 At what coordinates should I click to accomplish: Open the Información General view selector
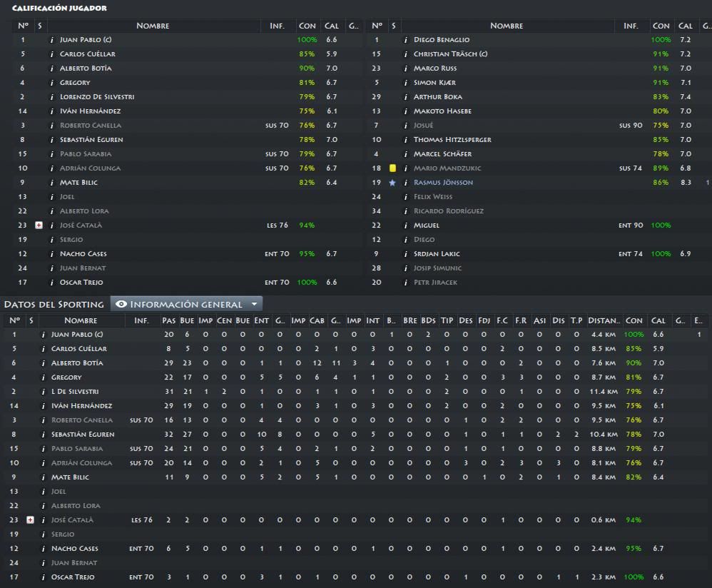tap(186, 304)
